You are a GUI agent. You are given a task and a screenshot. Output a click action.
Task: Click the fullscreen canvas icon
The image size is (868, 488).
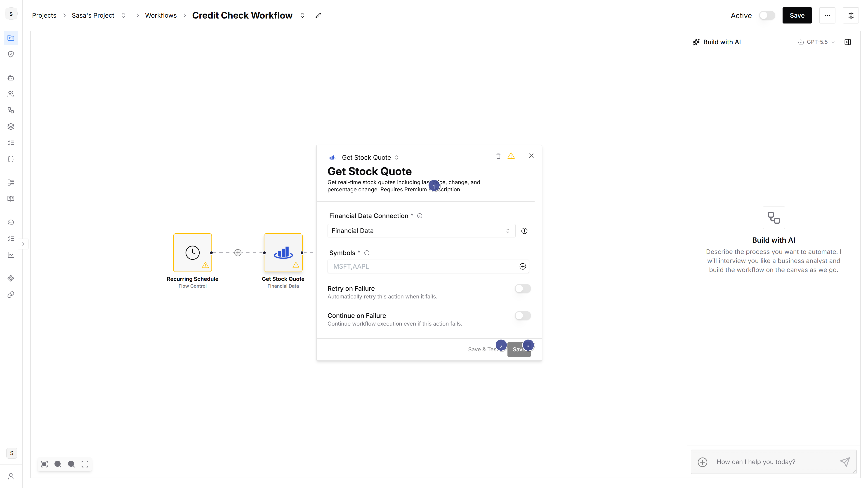(x=85, y=464)
